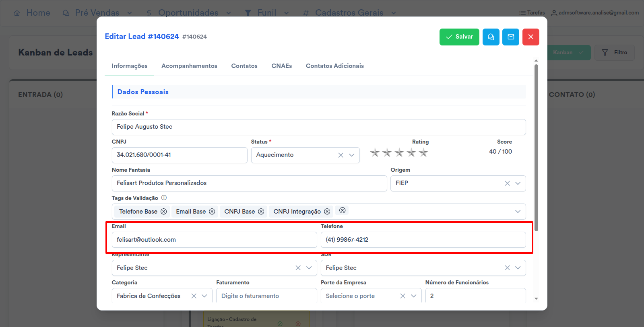The image size is (644, 327).
Task: Clear the FIEP origem selection
Action: tap(507, 183)
